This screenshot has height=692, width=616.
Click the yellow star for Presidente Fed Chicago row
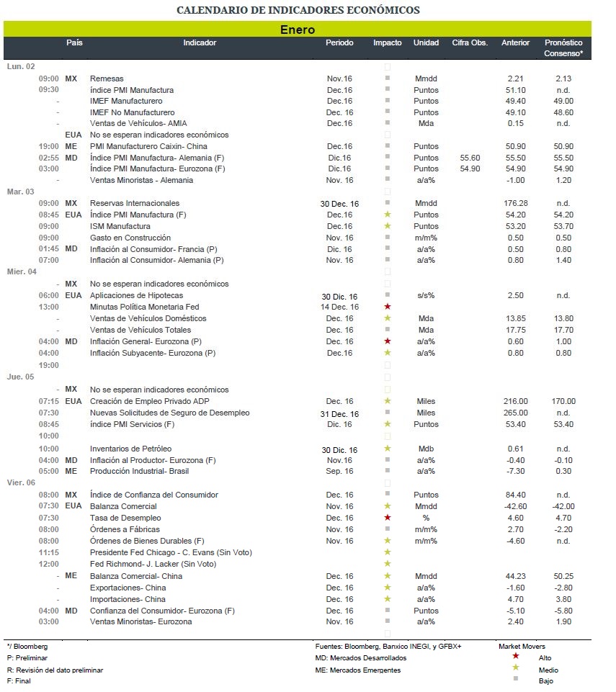(388, 552)
